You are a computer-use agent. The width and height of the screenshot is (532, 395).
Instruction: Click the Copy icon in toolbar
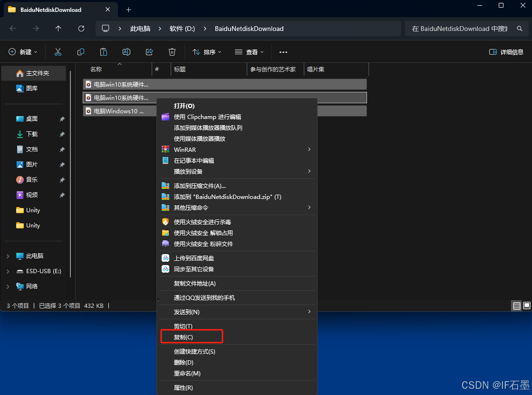[81, 52]
